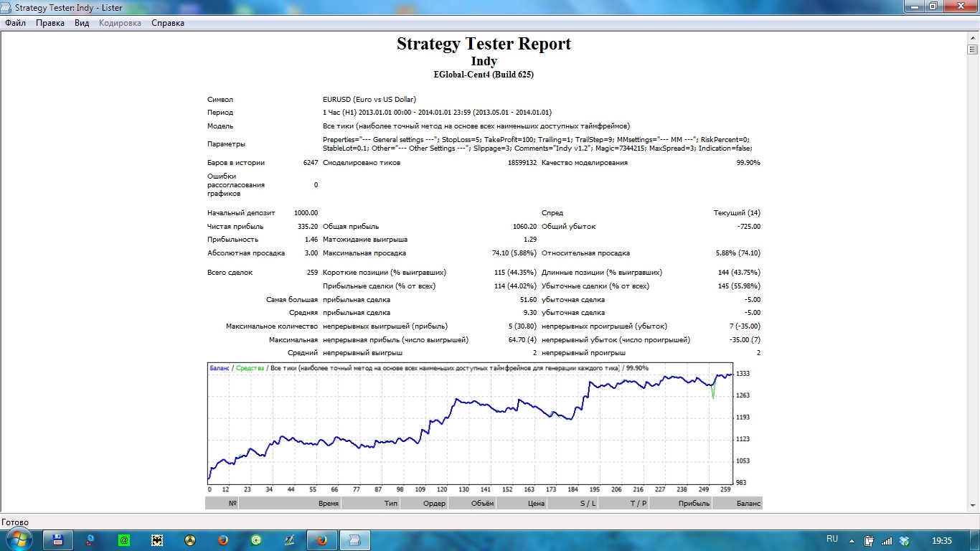Click the greyed-out Кодировка menu
This screenshot has width=980, height=551.
pyautogui.click(x=121, y=23)
